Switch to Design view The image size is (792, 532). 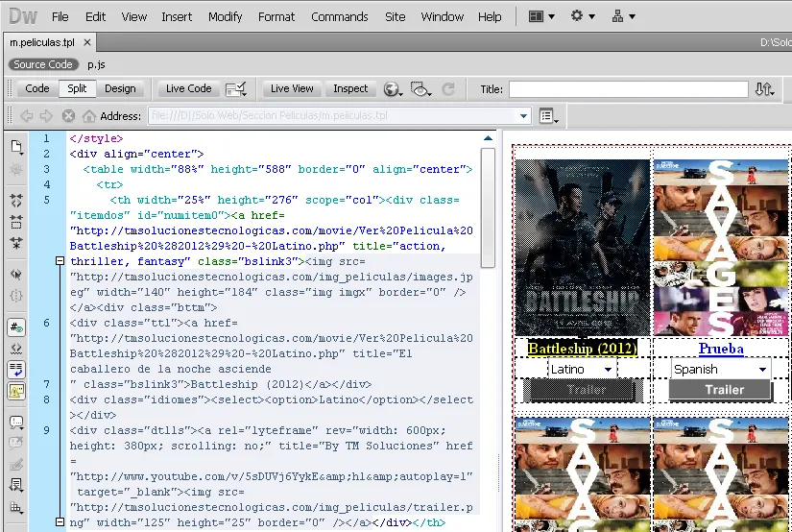pyautogui.click(x=120, y=88)
